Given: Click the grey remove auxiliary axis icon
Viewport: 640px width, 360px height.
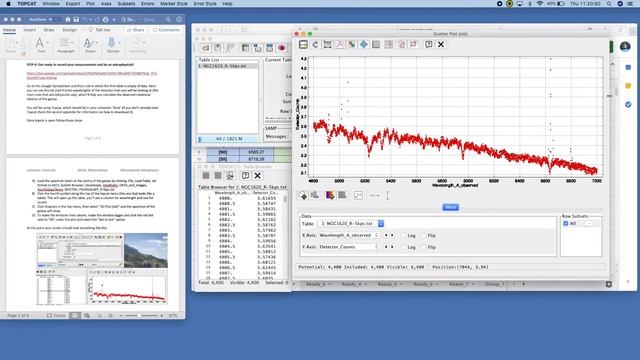Looking at the screenshot, I should click(342, 196).
